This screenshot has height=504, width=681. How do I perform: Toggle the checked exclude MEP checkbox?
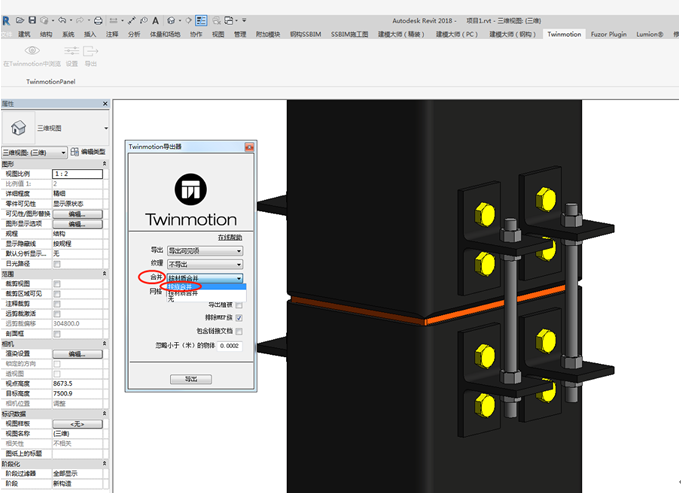[239, 318]
